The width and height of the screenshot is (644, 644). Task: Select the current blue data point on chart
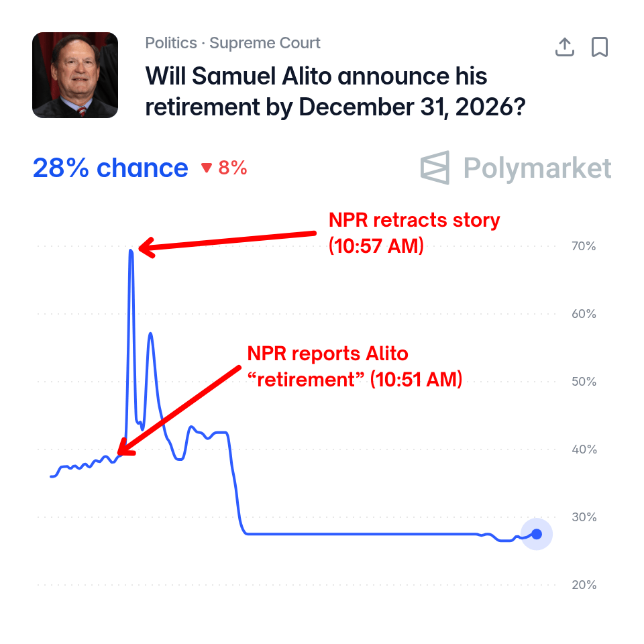click(537, 534)
